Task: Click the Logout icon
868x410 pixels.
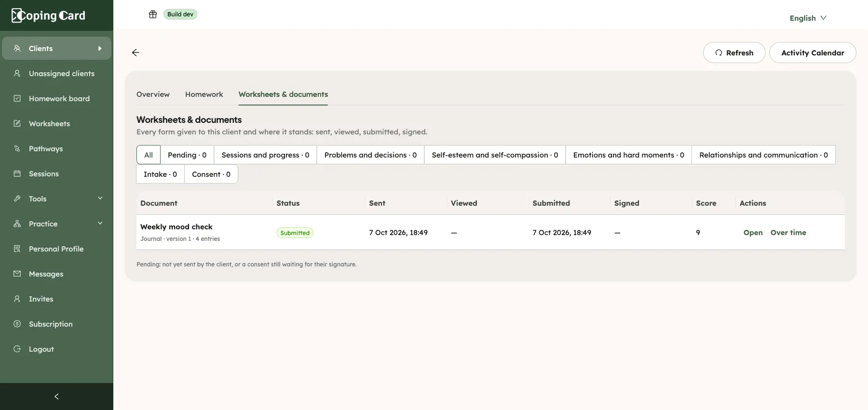Action: (17, 349)
